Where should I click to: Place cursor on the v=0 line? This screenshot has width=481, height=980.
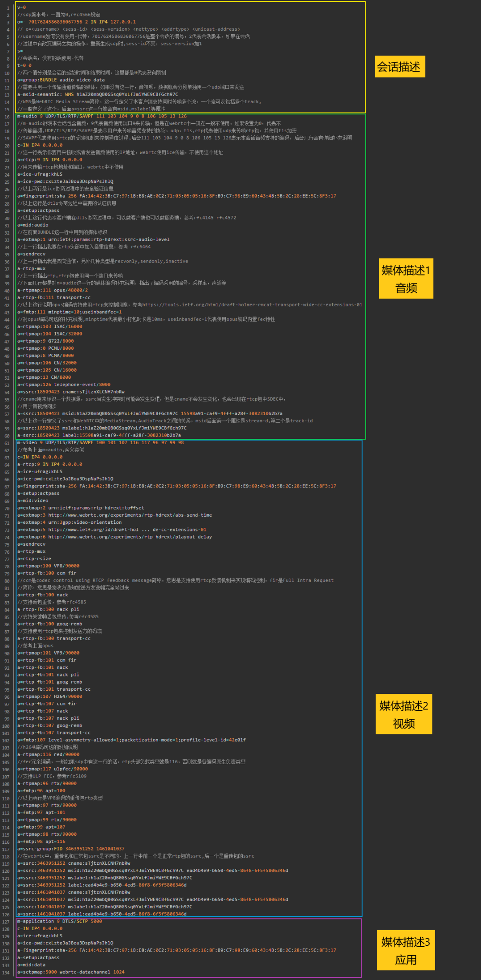(21, 8)
